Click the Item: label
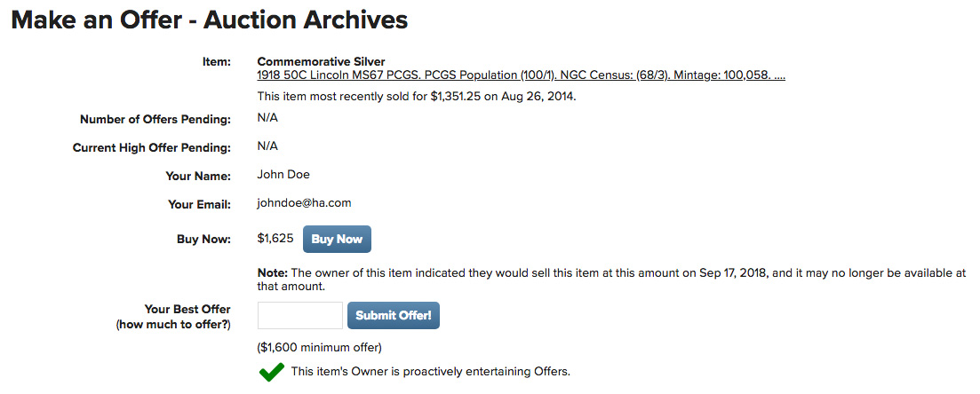 216,62
